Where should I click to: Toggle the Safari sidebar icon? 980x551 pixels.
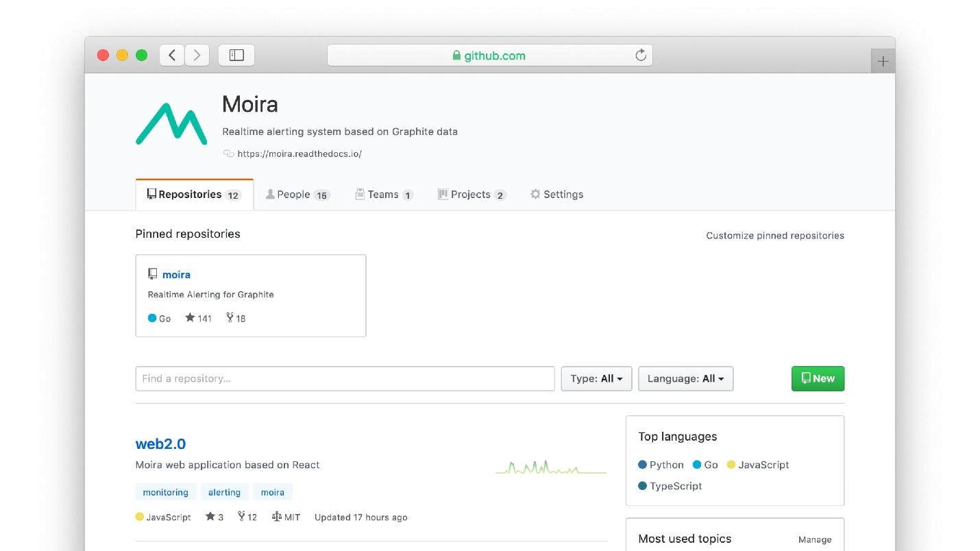236,56
